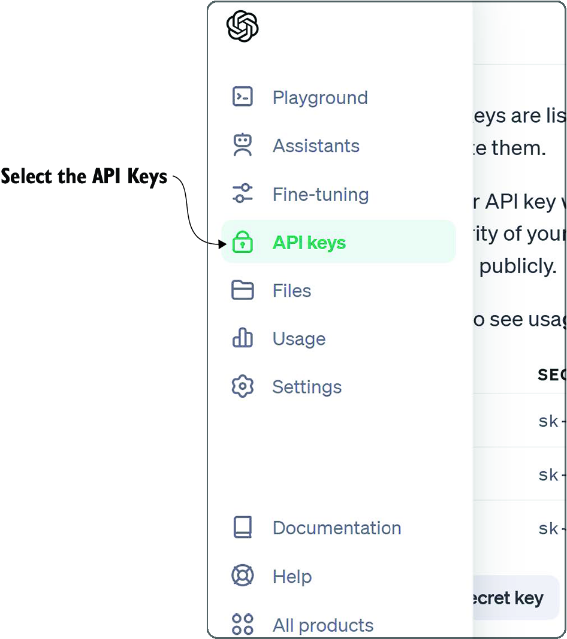Click the Help lifebuoy icon
Image resolution: width=567 pixels, height=639 pixels.
click(243, 575)
